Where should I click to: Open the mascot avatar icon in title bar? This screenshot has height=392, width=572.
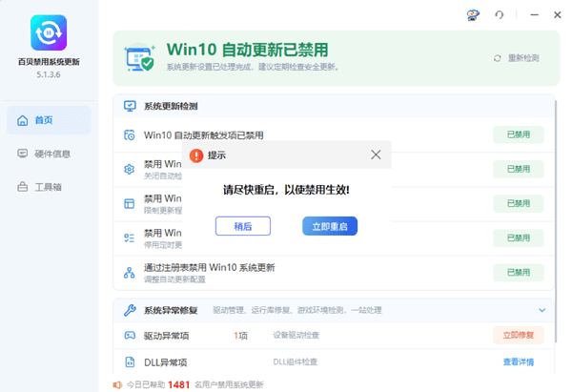(x=473, y=15)
